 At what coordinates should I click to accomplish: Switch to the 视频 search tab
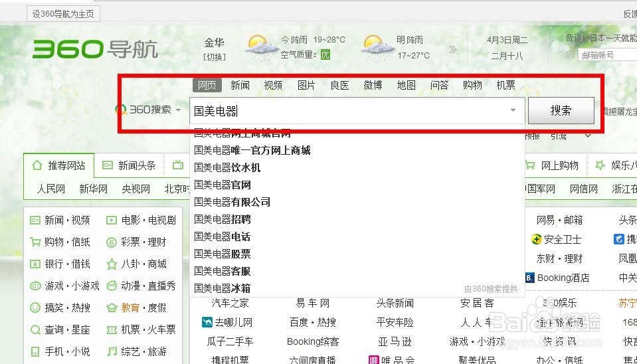point(273,85)
